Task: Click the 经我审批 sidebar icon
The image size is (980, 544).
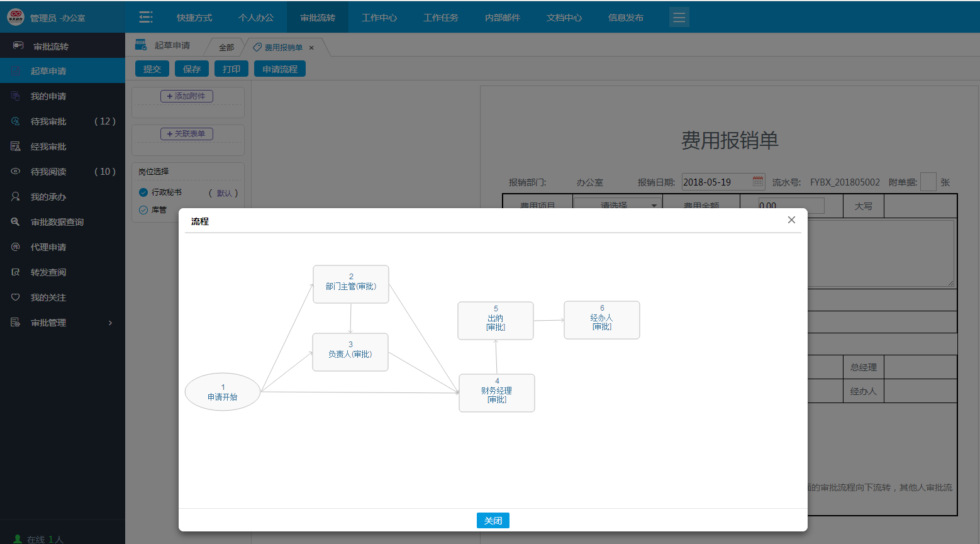Action: 16,147
